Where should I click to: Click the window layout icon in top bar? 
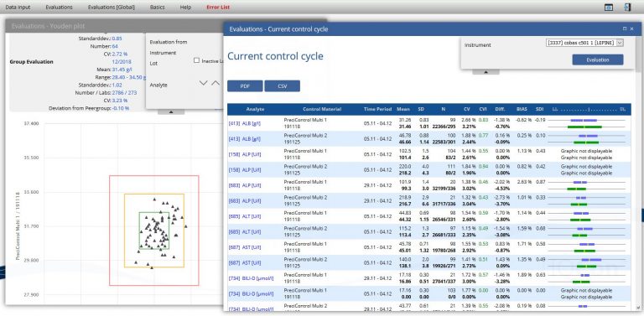pyautogui.click(x=609, y=8)
